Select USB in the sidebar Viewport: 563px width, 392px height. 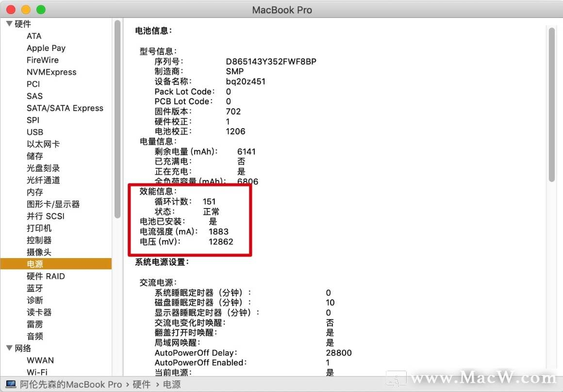35,132
